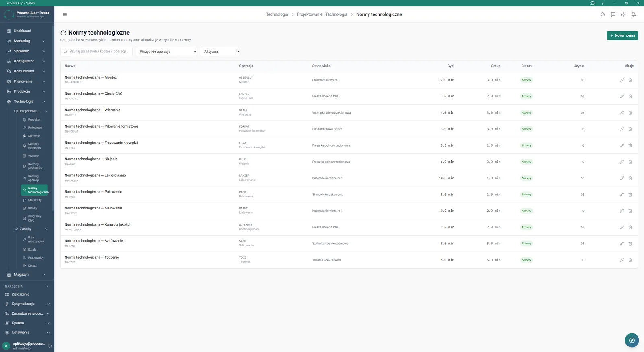
Task: Edit the Montaż norm with pencil icon
Action: coord(622,80)
